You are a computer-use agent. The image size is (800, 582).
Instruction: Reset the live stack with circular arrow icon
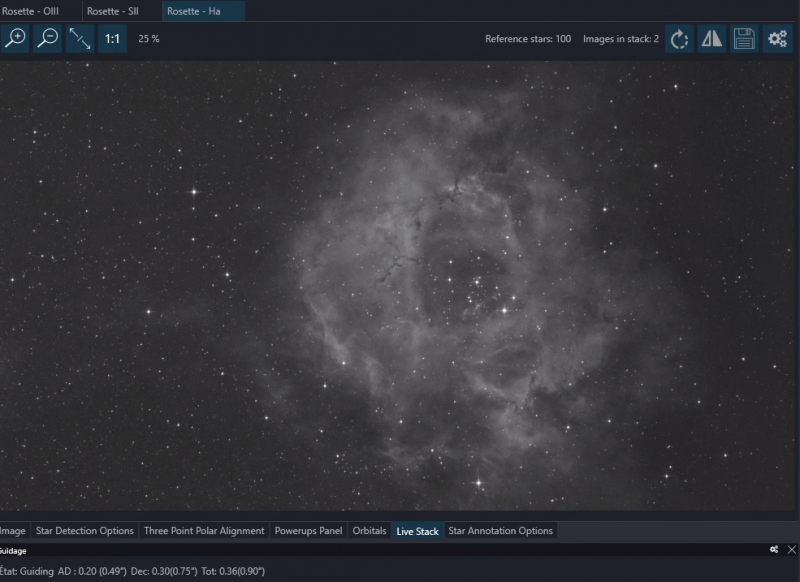[679, 38]
